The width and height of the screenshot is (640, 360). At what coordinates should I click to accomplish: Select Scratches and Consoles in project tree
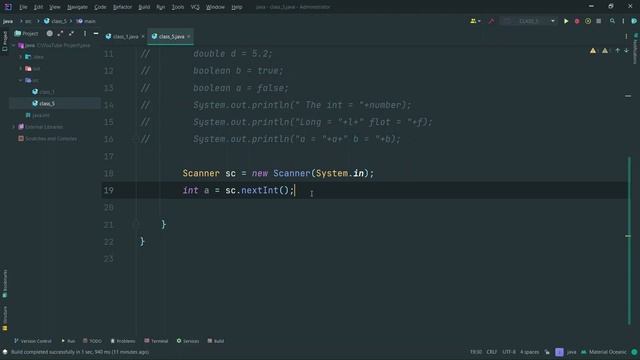(47, 139)
